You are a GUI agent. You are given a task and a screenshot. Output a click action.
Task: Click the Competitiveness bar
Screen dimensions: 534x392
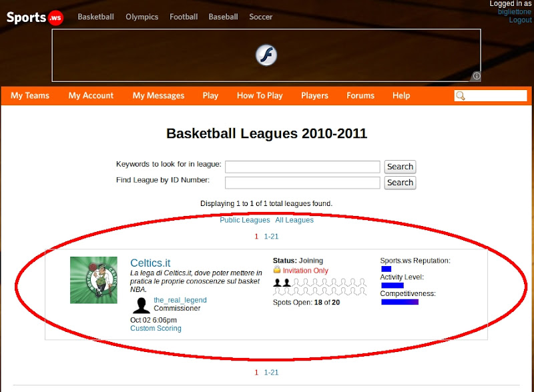coord(400,302)
